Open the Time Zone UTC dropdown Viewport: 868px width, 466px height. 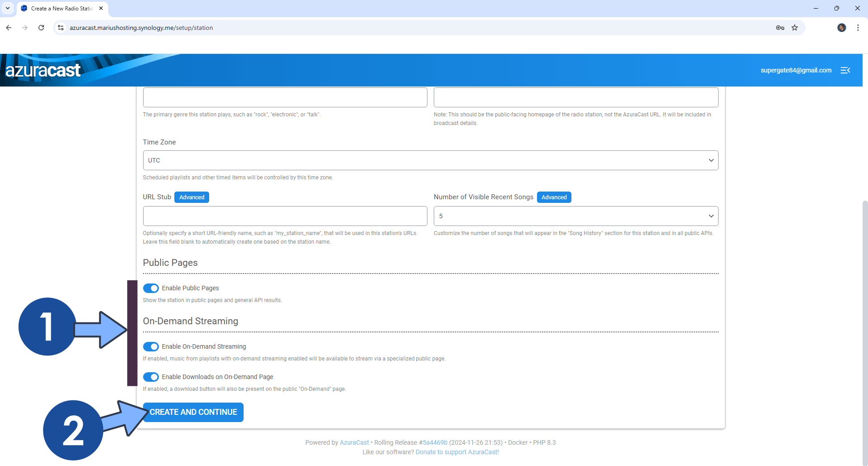[431, 160]
